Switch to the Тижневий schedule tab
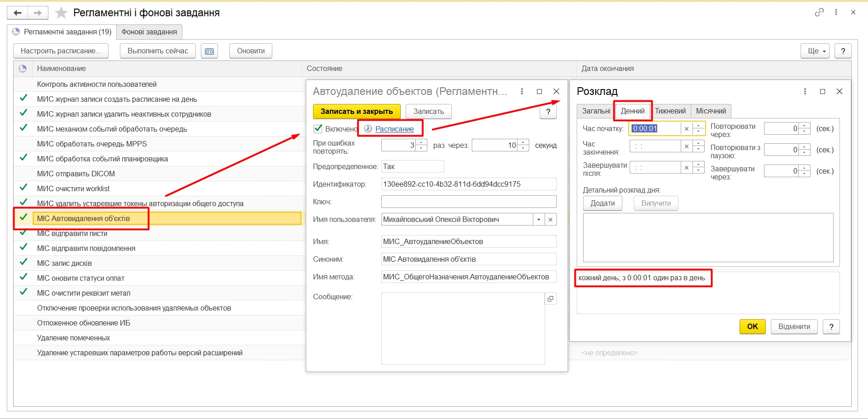This screenshot has width=868, height=419. (x=670, y=111)
